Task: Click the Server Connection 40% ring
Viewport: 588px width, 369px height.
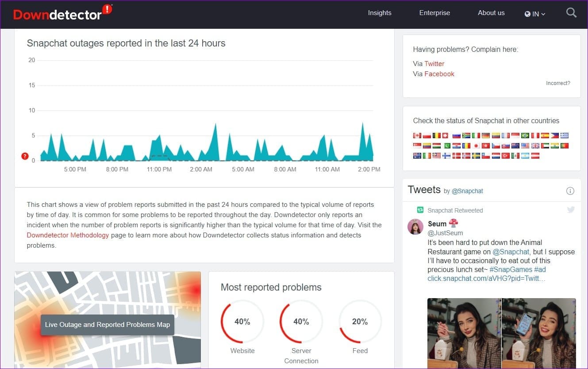Action: (x=301, y=322)
